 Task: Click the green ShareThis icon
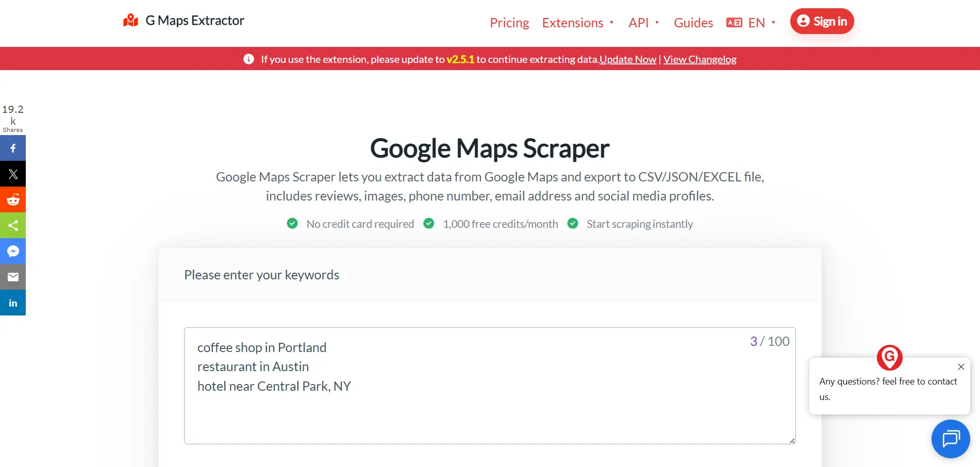coord(13,225)
